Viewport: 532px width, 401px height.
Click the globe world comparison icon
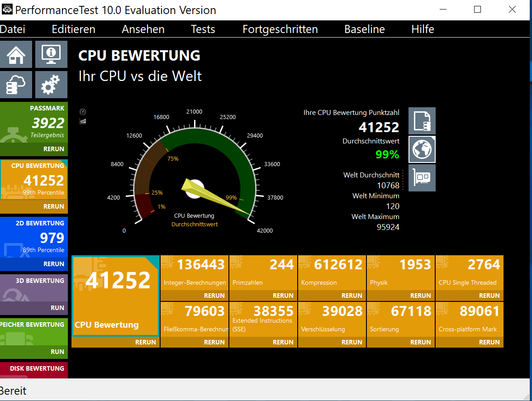(422, 149)
